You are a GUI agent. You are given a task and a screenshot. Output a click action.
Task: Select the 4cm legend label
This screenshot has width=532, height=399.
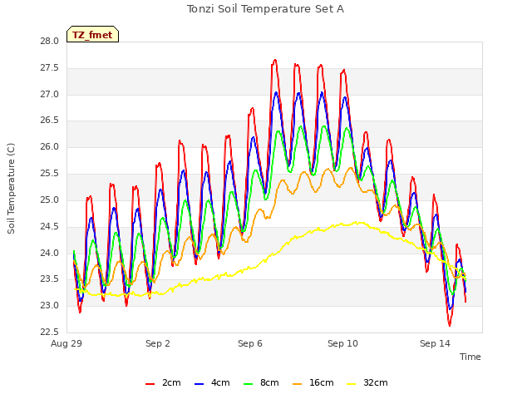[220, 382]
